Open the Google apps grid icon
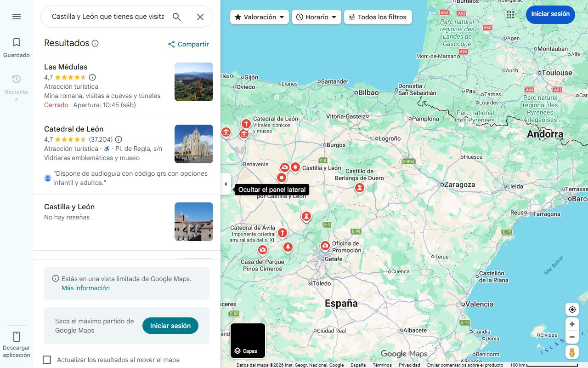 pos(510,15)
